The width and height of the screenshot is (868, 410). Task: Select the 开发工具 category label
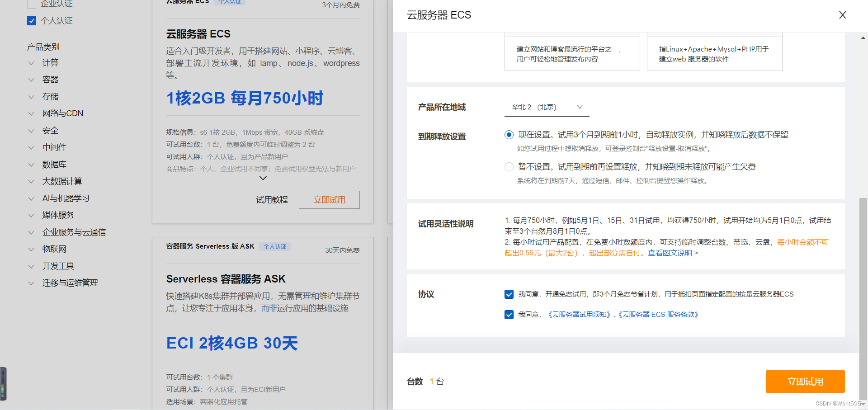(58, 266)
